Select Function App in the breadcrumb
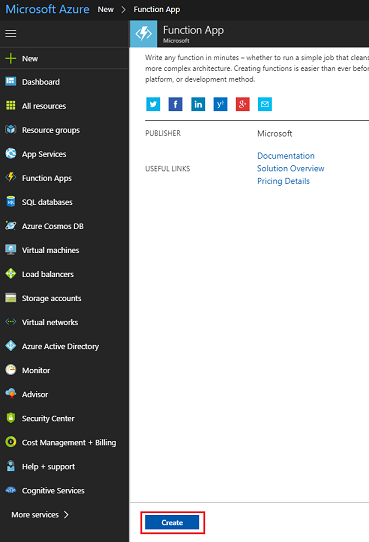The height and width of the screenshot is (542, 369). pyautogui.click(x=157, y=9)
